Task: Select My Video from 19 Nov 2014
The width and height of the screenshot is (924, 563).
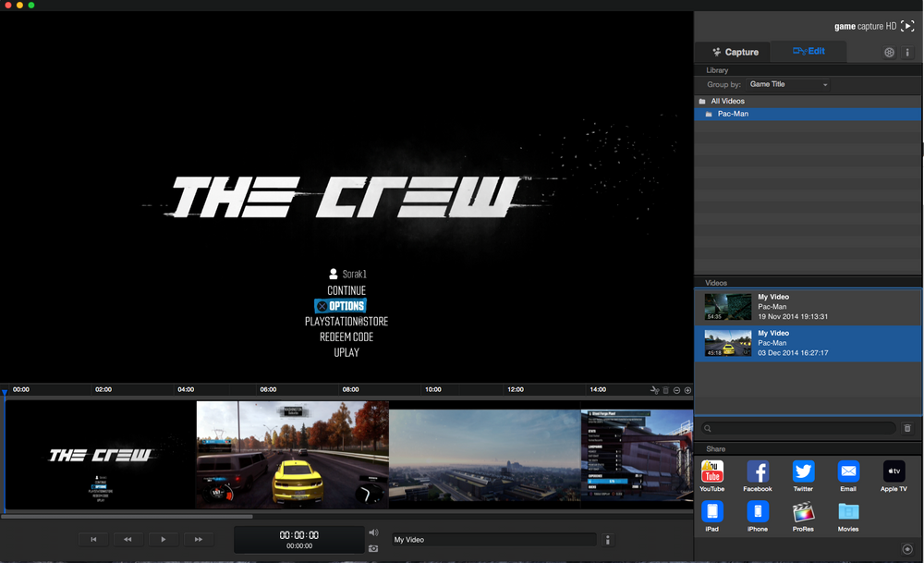Action: (x=808, y=307)
